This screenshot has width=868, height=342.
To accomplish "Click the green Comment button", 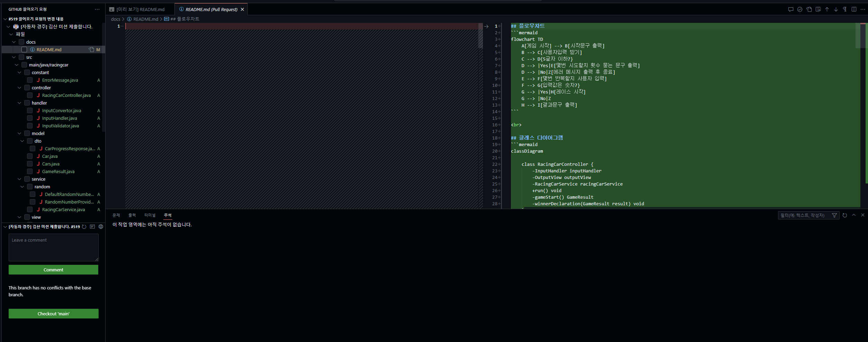I will coord(53,270).
